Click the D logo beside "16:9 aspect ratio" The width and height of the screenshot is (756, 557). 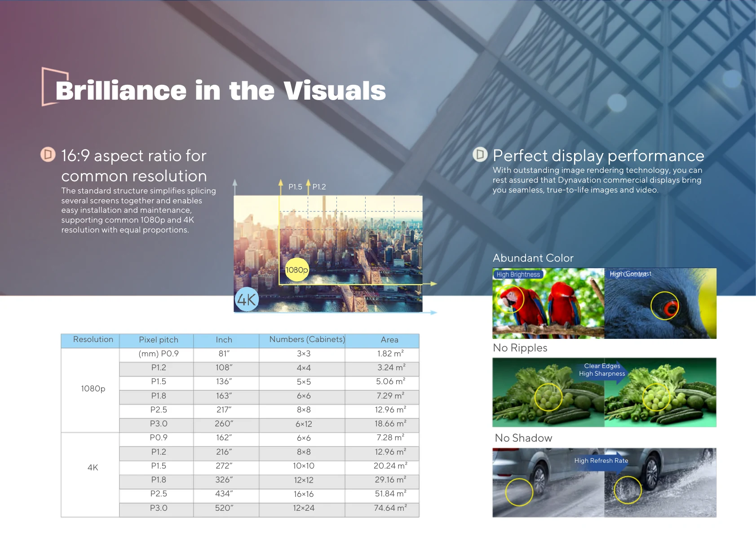48,154
